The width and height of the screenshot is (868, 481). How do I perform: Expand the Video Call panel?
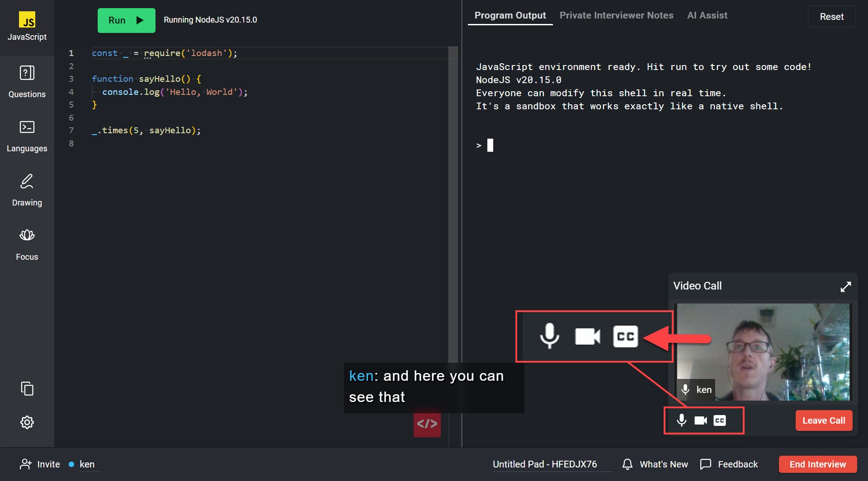(845, 286)
